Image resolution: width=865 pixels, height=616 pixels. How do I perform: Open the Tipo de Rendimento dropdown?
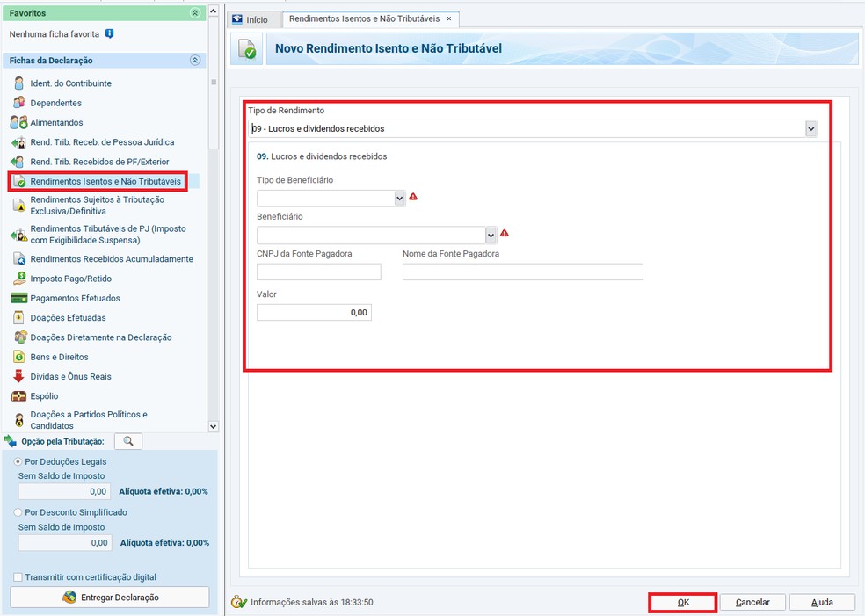[x=810, y=129]
